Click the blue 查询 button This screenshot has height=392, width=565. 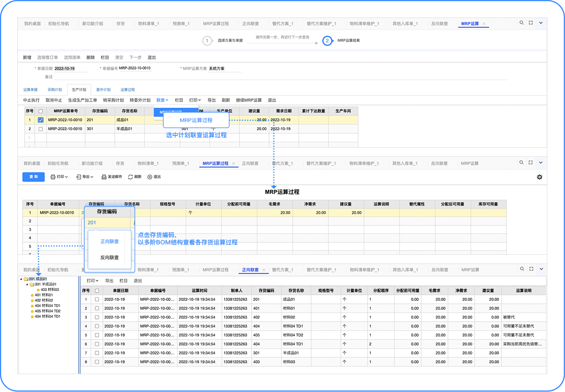[33, 177]
